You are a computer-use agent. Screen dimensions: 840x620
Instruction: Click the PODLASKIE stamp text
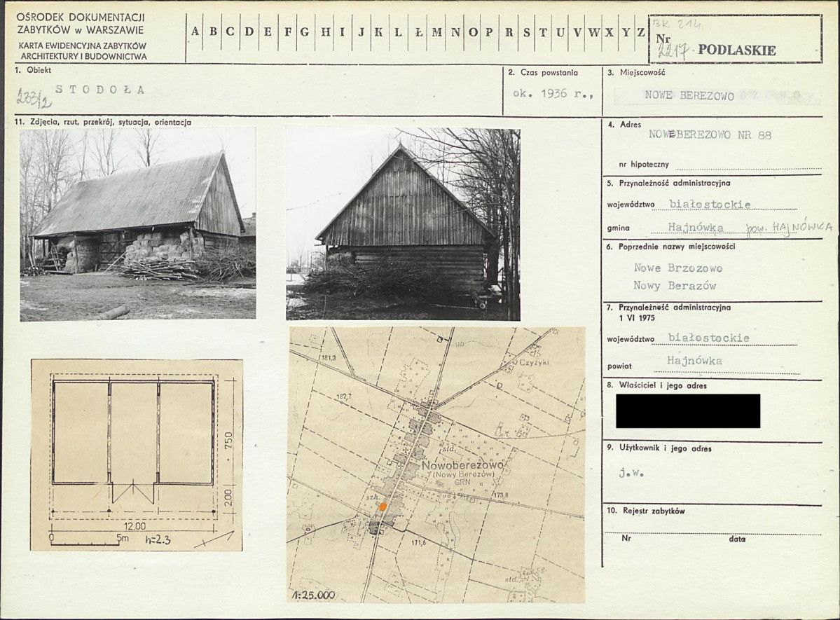[x=736, y=50]
